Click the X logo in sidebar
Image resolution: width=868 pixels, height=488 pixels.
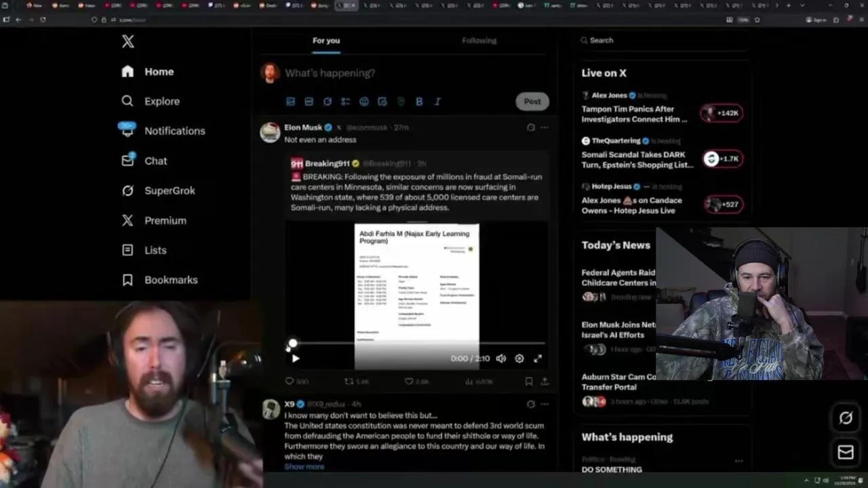128,41
